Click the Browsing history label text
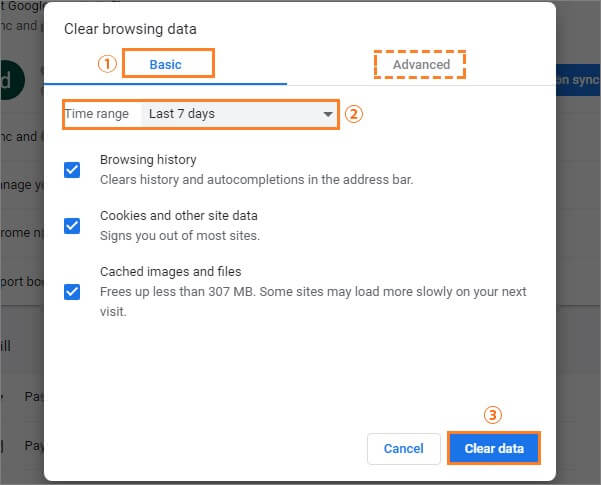Image resolution: width=601 pixels, height=485 pixels. (x=148, y=159)
